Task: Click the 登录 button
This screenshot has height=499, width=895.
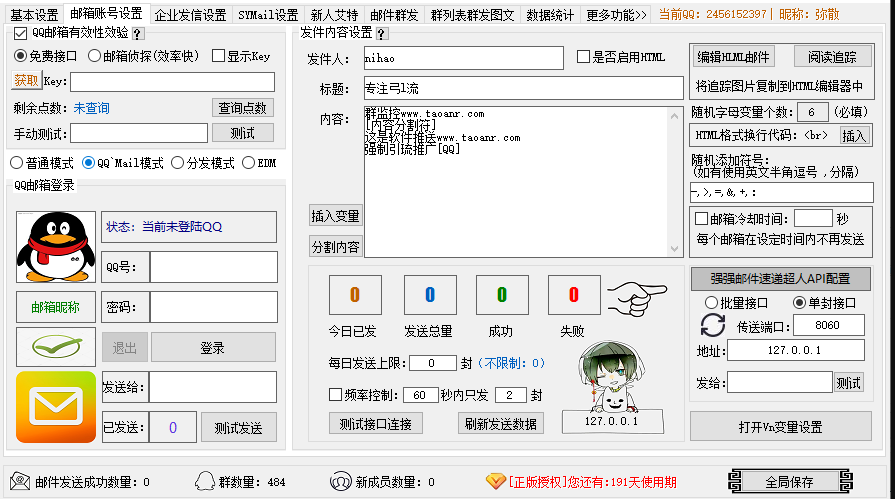Action: [x=213, y=347]
